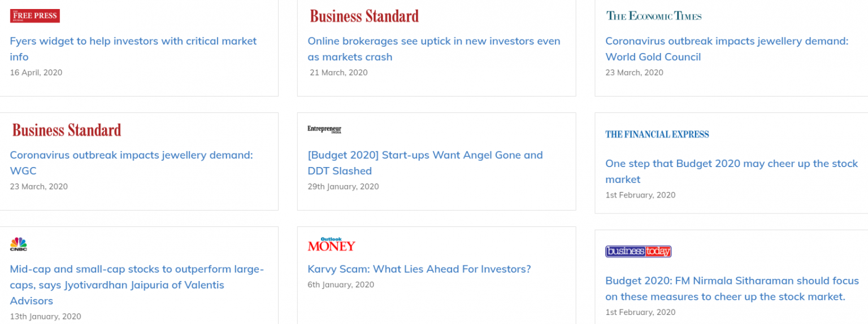The height and width of the screenshot is (324, 868).
Task: Click the CNBC peacock logo
Action: click(x=19, y=244)
